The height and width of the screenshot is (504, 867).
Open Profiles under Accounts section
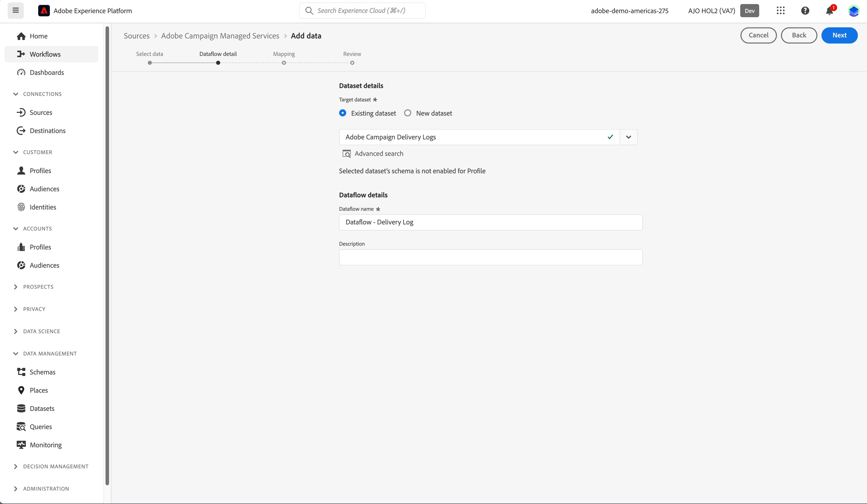point(51,247)
